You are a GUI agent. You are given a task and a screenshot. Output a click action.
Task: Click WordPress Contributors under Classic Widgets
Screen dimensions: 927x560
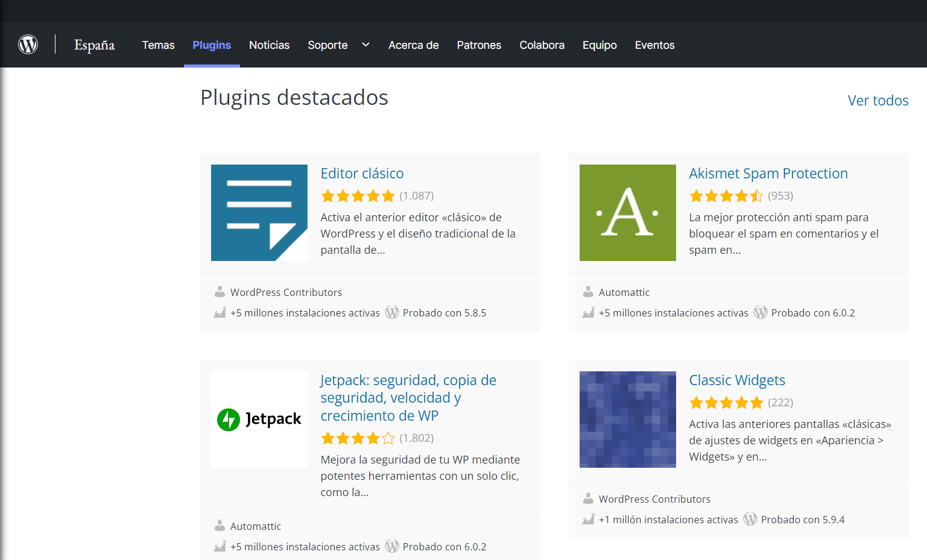click(654, 499)
